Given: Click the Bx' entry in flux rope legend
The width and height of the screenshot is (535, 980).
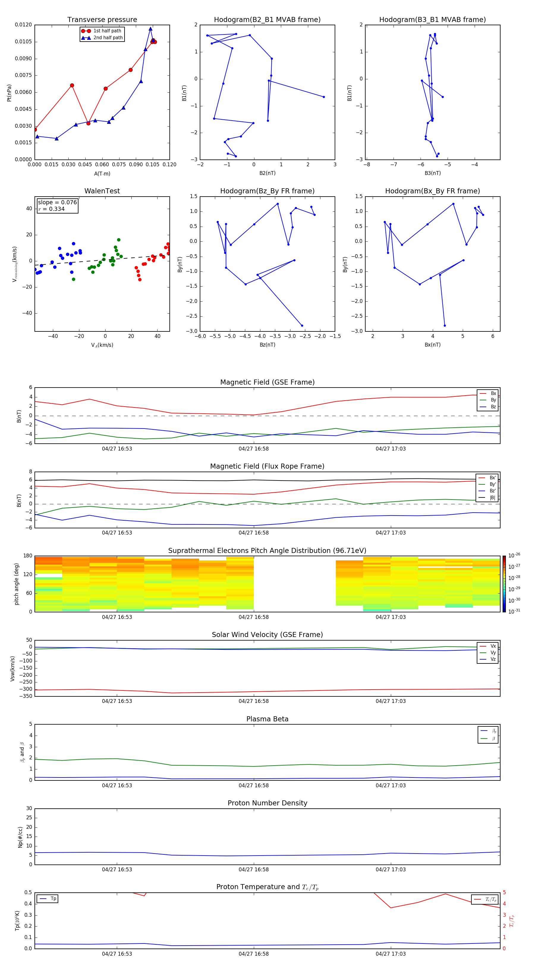Looking at the screenshot, I should coord(487,478).
